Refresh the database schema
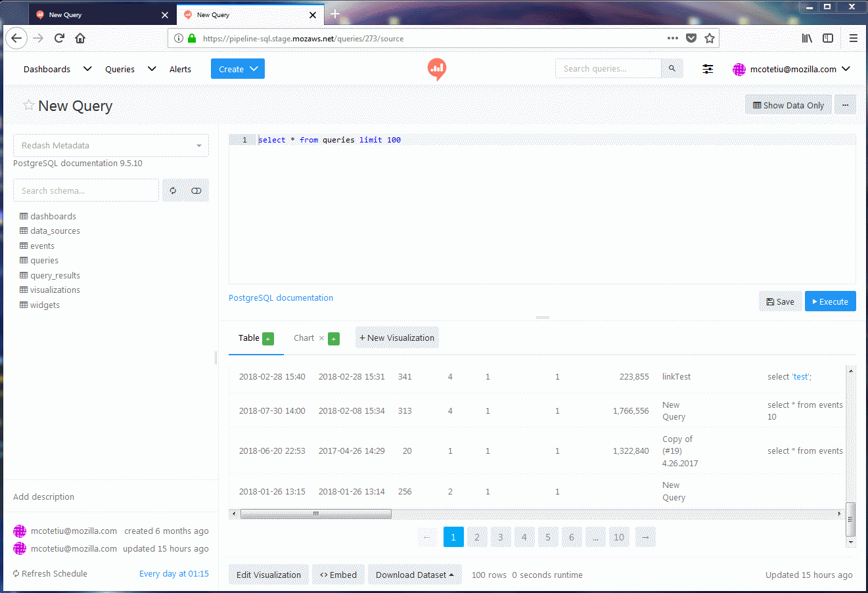The width and height of the screenshot is (868, 593). (x=172, y=190)
